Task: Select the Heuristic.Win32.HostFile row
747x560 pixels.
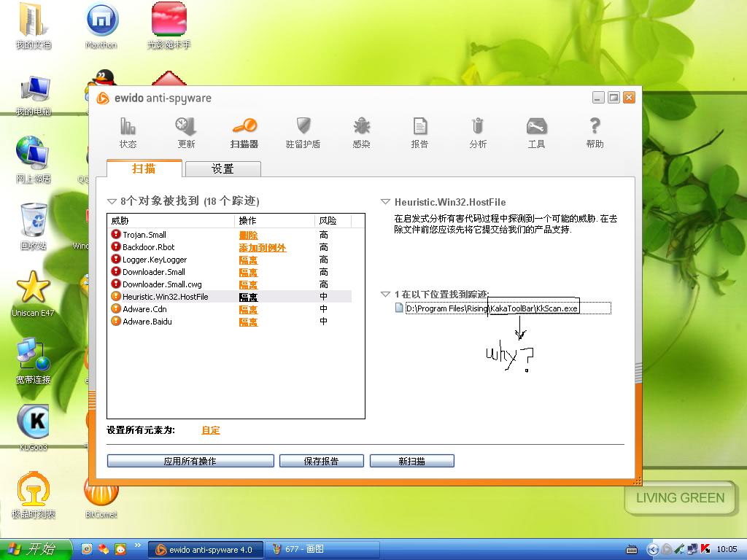Action: pos(231,297)
